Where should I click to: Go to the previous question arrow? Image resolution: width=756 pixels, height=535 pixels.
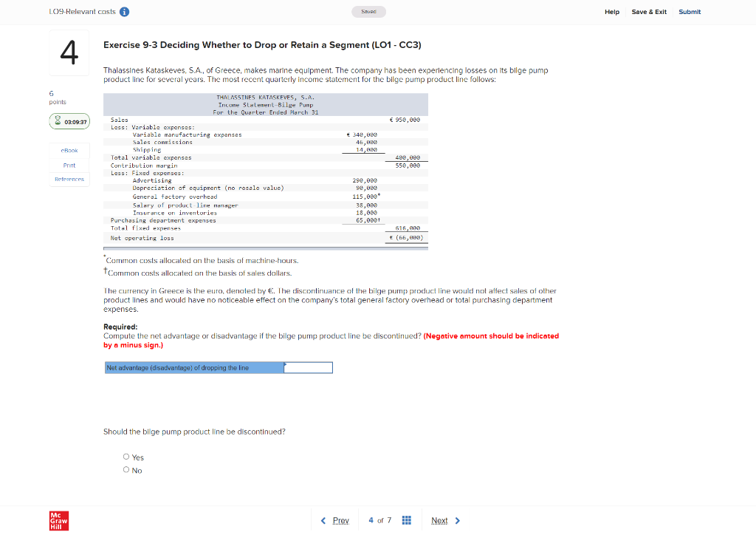(323, 520)
